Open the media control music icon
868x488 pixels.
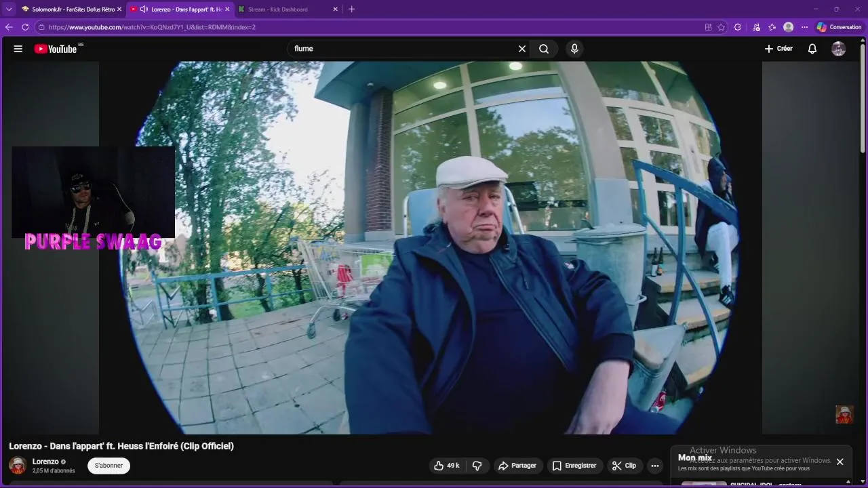coord(756,27)
